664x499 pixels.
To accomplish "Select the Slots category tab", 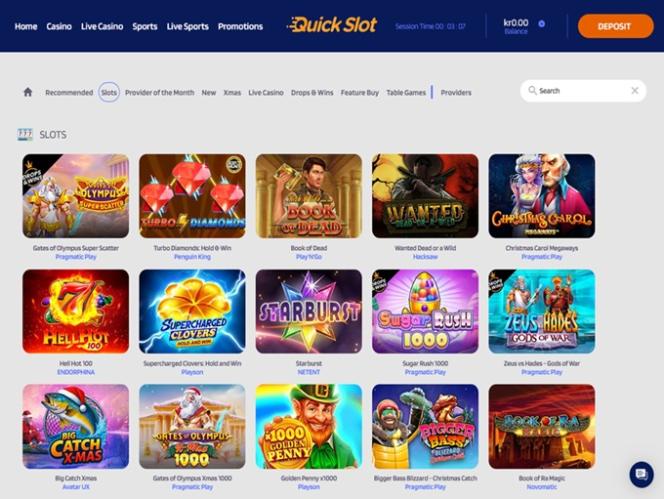I will (109, 92).
